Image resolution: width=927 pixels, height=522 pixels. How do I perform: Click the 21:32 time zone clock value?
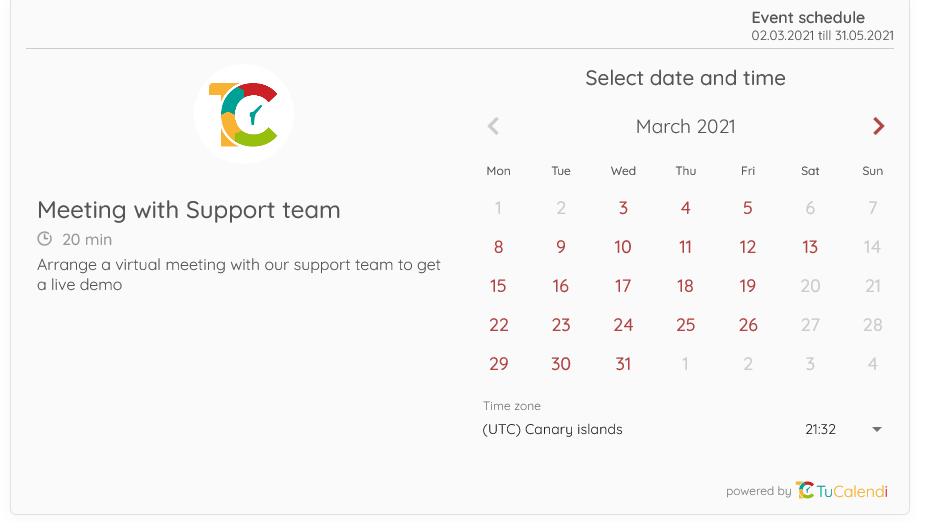point(820,429)
